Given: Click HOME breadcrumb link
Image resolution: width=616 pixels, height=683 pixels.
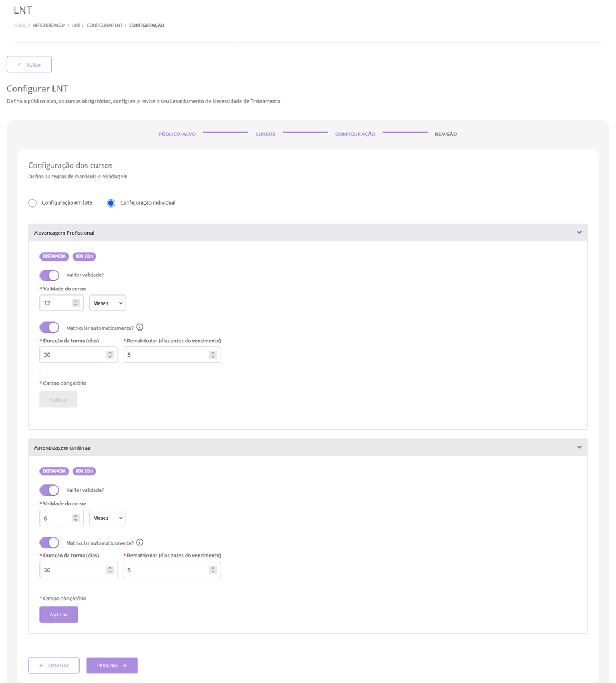Looking at the screenshot, I should coord(20,25).
